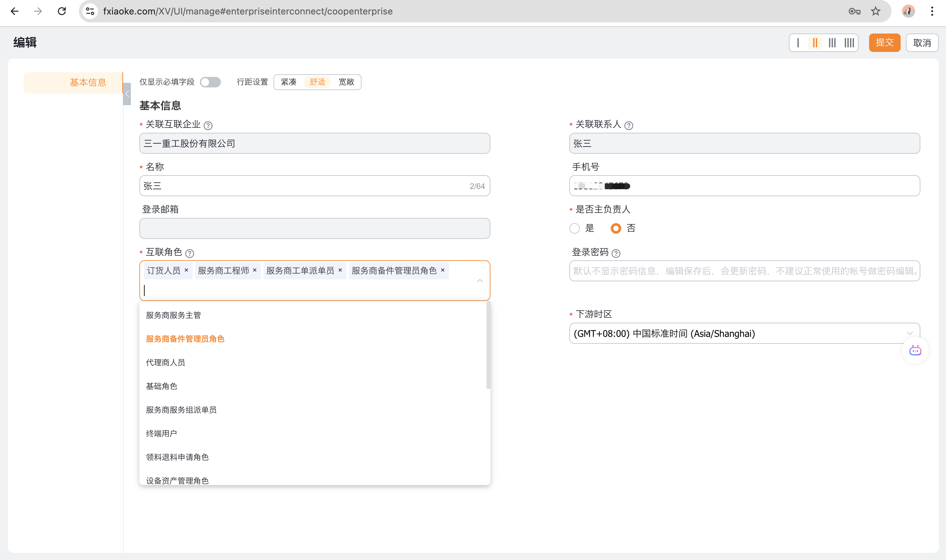Switch to single-column layout icon
The image size is (946, 560).
pyautogui.click(x=798, y=43)
